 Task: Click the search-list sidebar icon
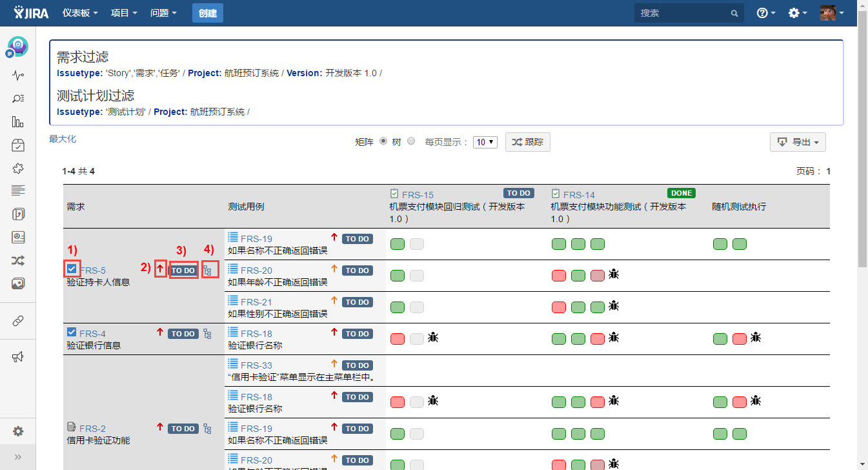pos(18,99)
